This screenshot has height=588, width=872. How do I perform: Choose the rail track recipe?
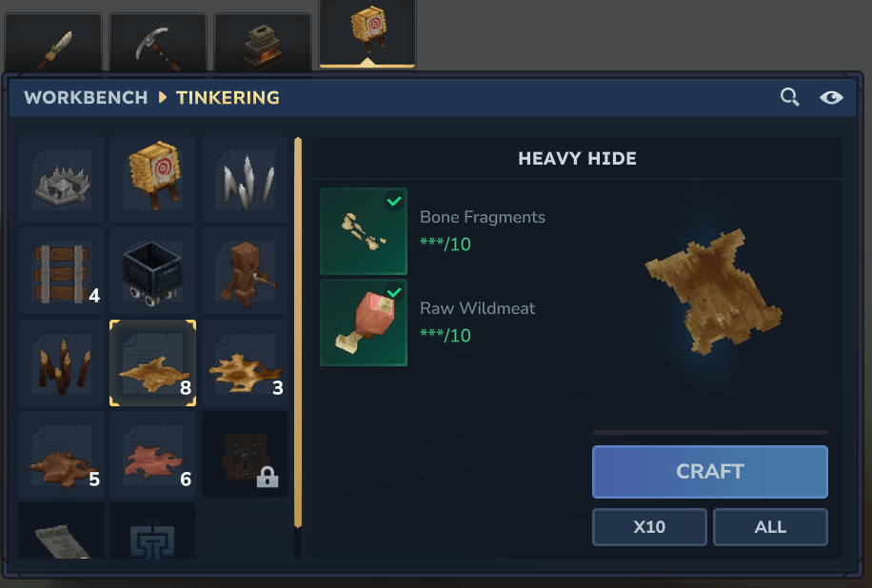[61, 271]
